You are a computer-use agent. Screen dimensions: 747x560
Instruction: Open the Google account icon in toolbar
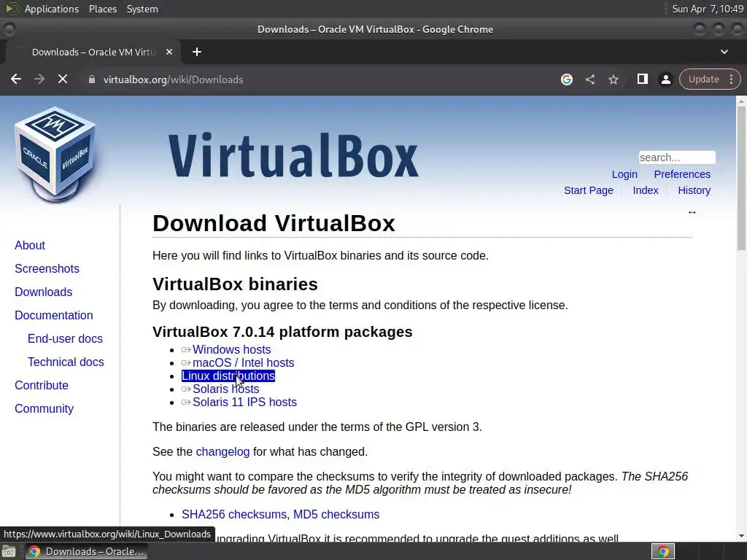tap(566, 79)
